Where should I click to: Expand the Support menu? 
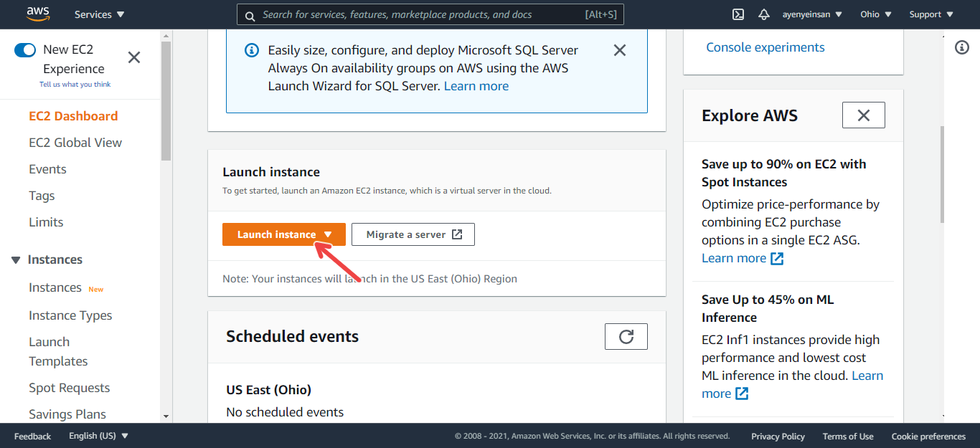coord(931,14)
